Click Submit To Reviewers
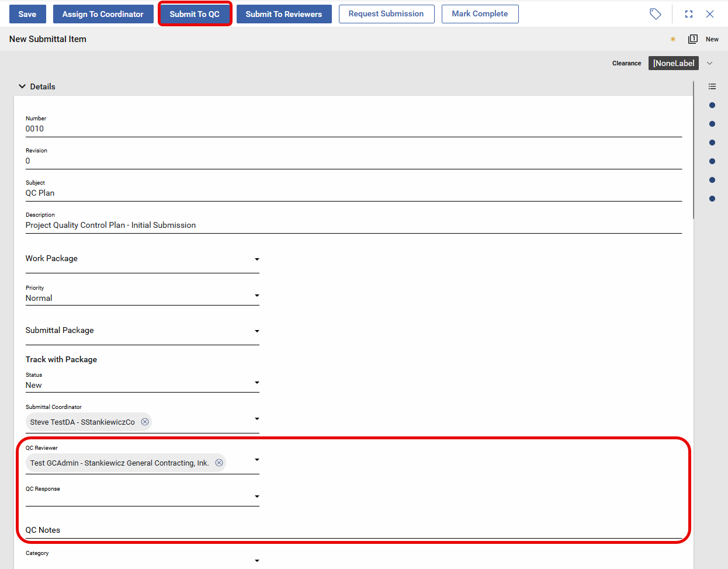Viewport: 728px width, 569px height. 283,14
